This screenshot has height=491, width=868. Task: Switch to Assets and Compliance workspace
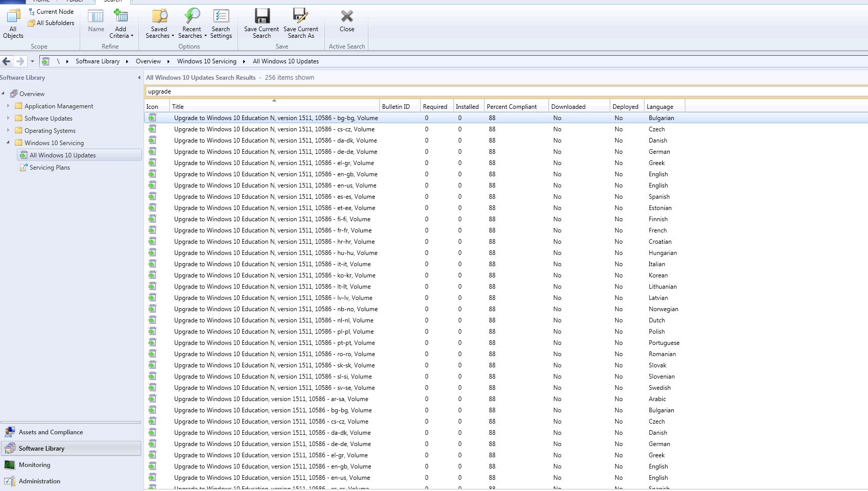point(71,432)
